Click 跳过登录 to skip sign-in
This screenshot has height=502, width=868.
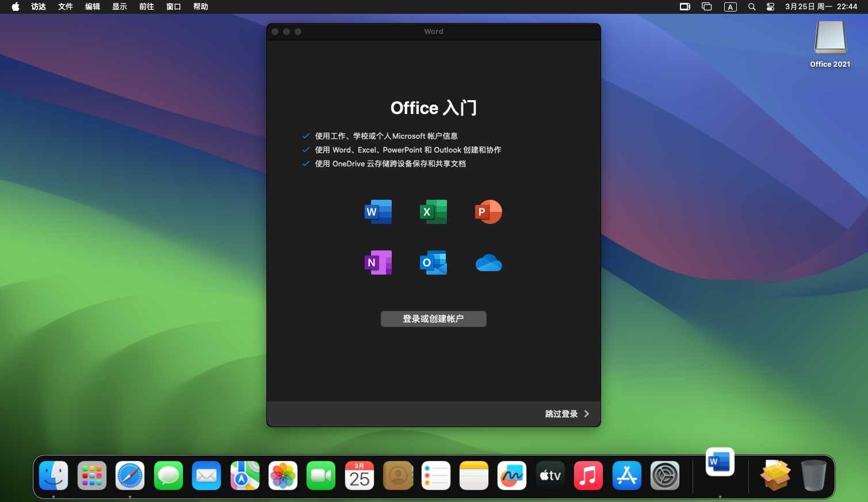pos(561,414)
